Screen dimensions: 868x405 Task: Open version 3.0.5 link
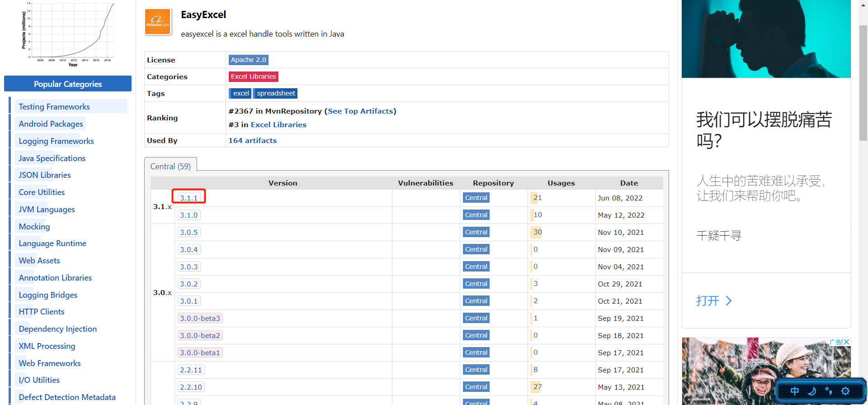coord(189,232)
